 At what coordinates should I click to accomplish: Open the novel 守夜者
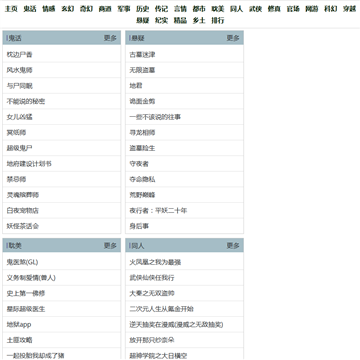tap(139, 164)
